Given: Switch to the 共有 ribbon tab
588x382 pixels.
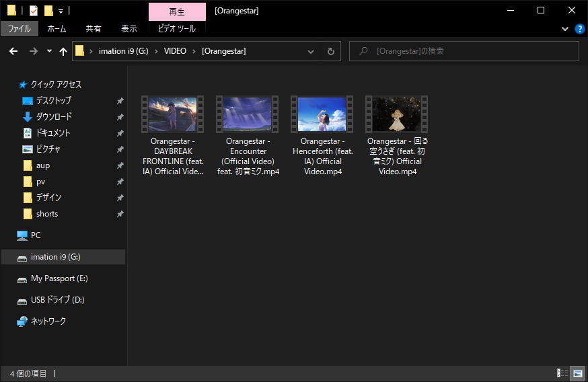Looking at the screenshot, I should click(x=93, y=29).
